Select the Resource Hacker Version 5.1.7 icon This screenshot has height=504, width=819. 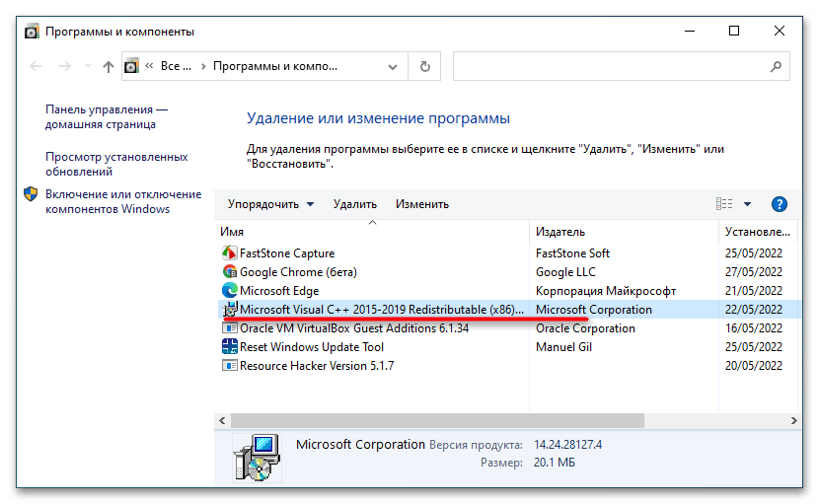pyautogui.click(x=231, y=366)
